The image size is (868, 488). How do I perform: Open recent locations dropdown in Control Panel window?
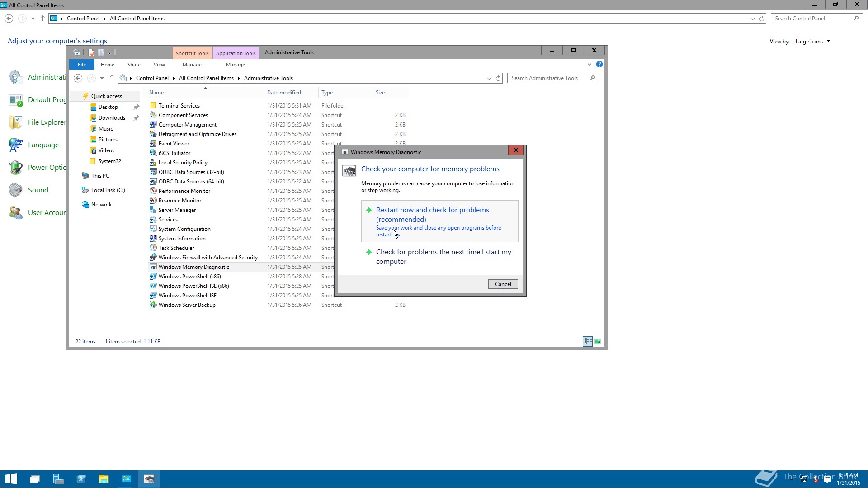[33, 19]
